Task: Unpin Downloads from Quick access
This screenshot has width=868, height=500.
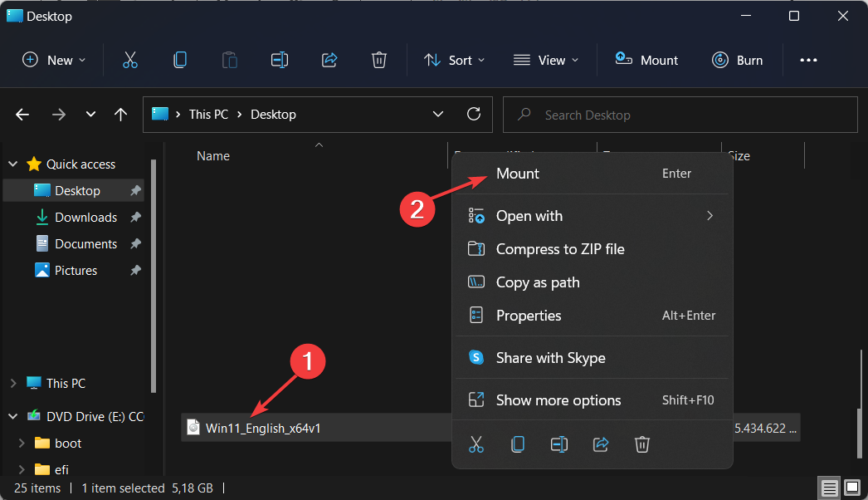Action: (x=135, y=218)
